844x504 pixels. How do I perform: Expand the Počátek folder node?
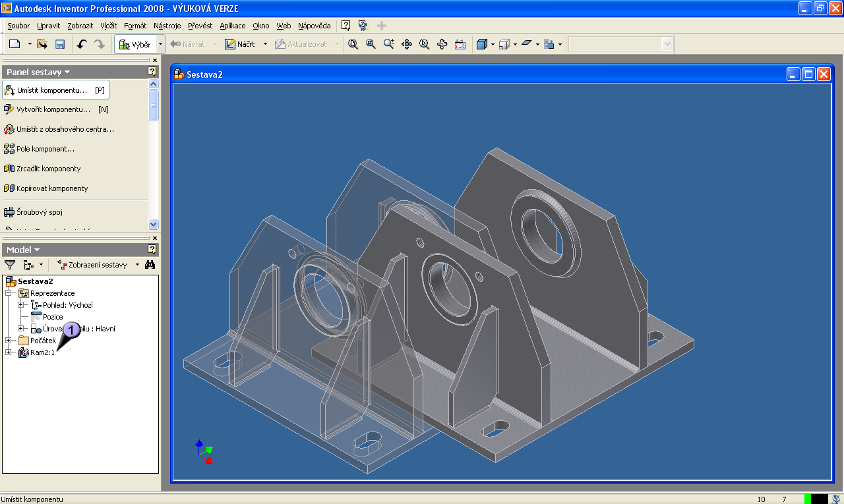[9, 341]
